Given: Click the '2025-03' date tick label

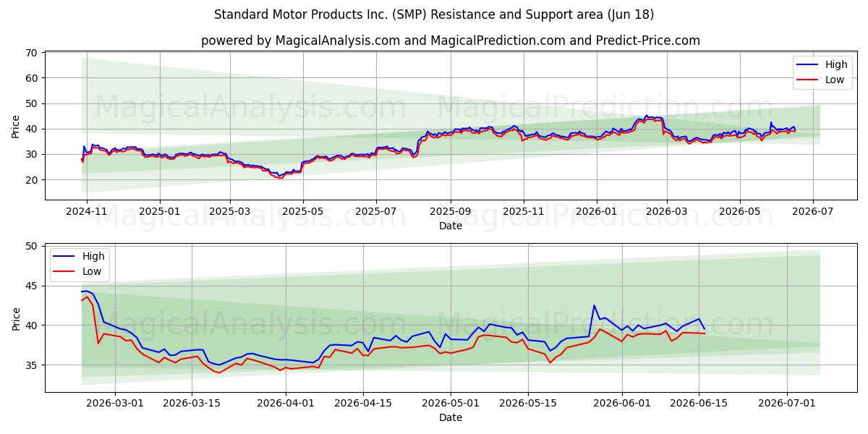Looking at the screenshot, I should 230,211.
